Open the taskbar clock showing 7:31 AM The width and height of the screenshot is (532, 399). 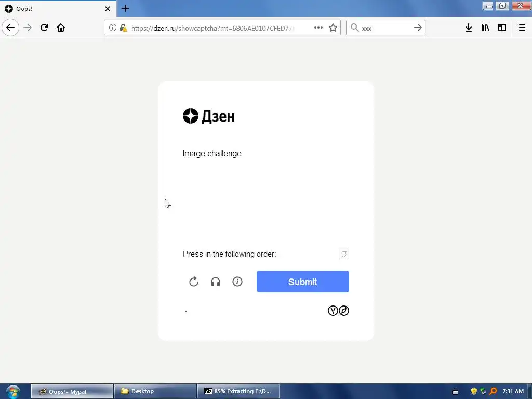(x=513, y=391)
